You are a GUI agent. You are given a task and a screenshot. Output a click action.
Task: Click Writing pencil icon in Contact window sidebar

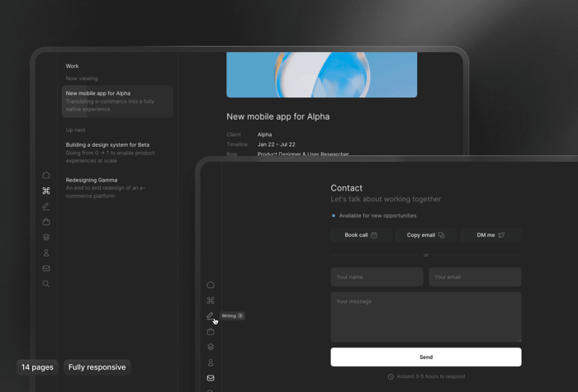[210, 316]
